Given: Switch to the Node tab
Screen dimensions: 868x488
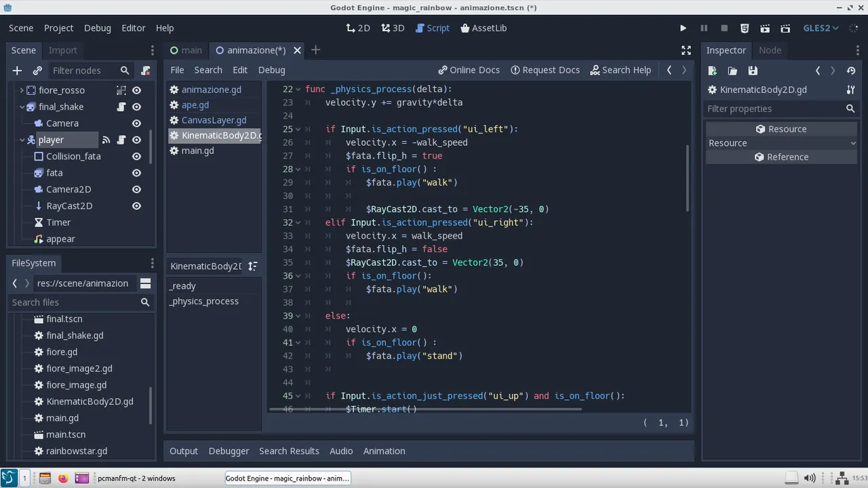Looking at the screenshot, I should 770,50.
